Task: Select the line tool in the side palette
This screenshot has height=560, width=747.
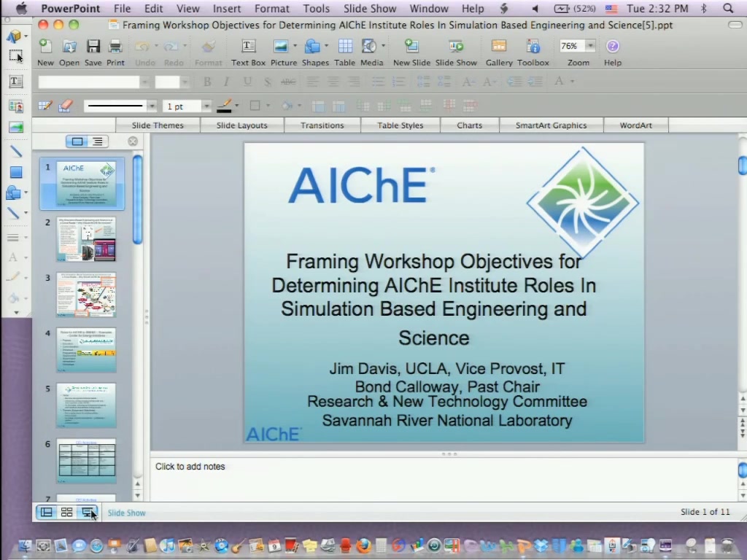Action: [16, 152]
